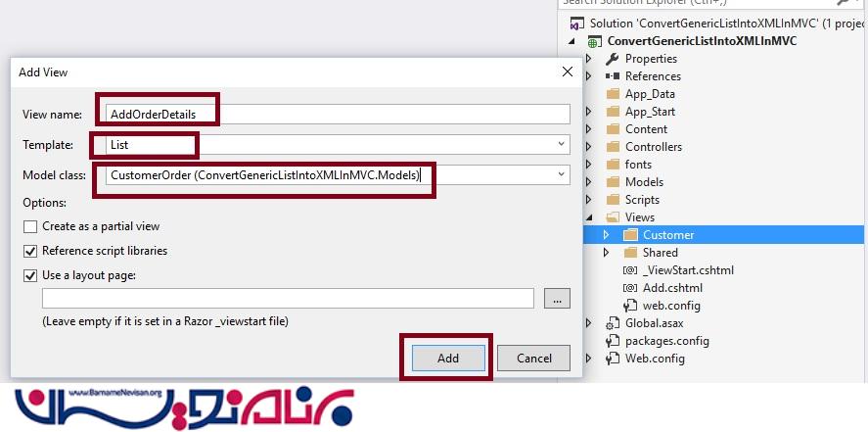Select the fonts folder label
This screenshot has height=432, width=868.
pos(638,165)
